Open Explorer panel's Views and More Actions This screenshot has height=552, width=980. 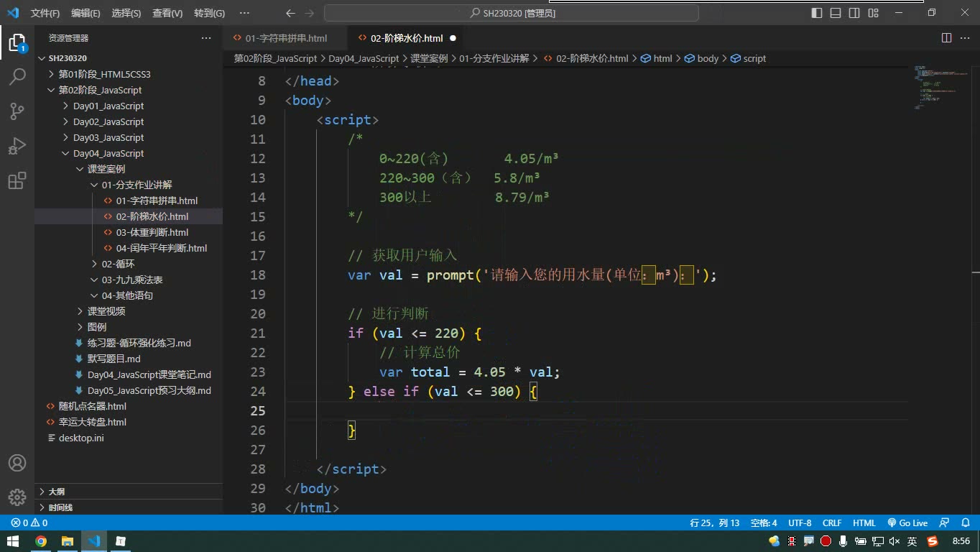tap(206, 38)
